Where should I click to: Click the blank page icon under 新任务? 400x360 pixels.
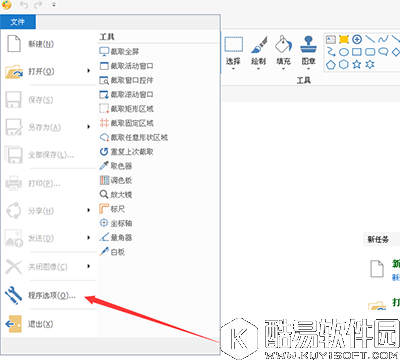click(377, 269)
